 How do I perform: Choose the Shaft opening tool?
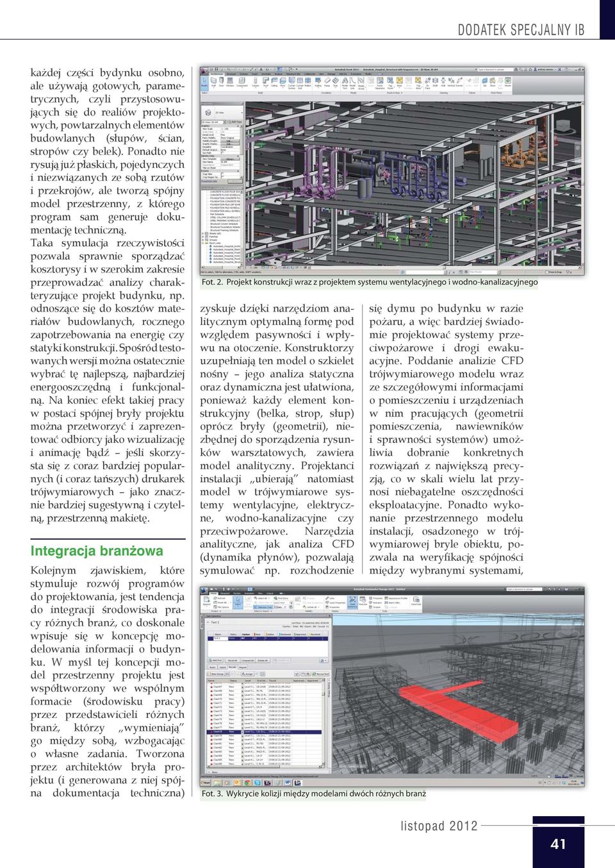(x=435, y=81)
